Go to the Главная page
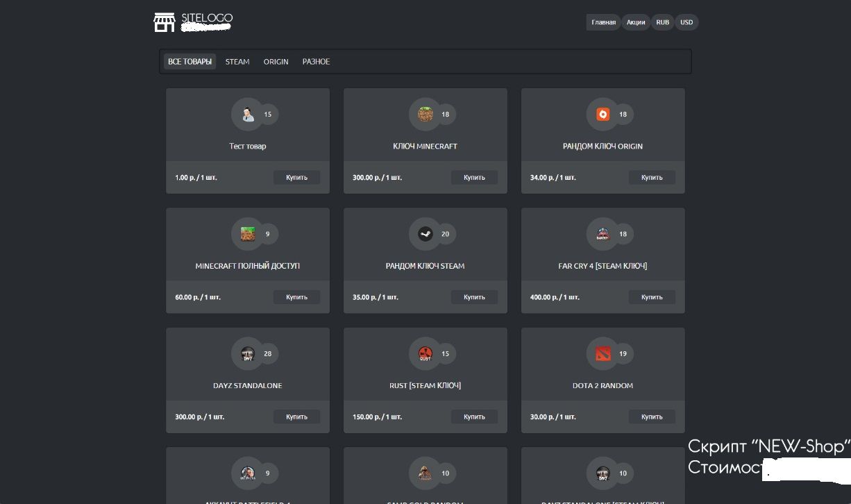This screenshot has width=851, height=504. (x=603, y=22)
